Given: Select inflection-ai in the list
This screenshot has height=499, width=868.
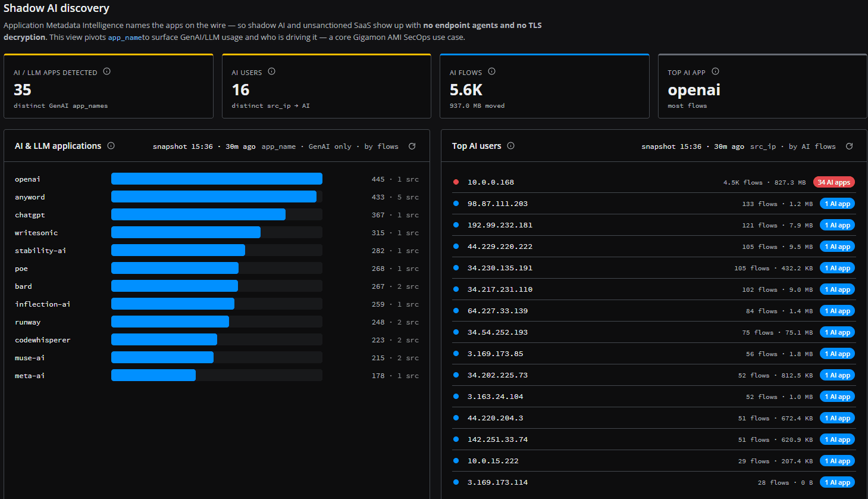Looking at the screenshot, I should [x=43, y=304].
